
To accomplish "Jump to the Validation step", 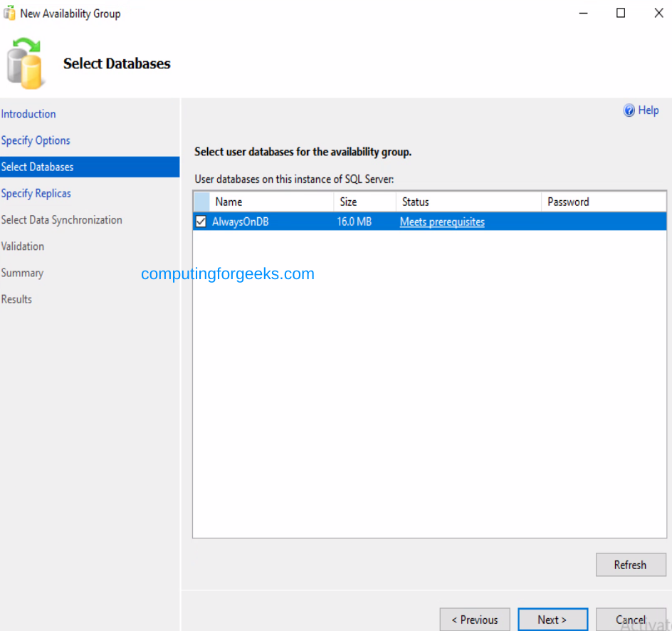I will pyautogui.click(x=23, y=246).
